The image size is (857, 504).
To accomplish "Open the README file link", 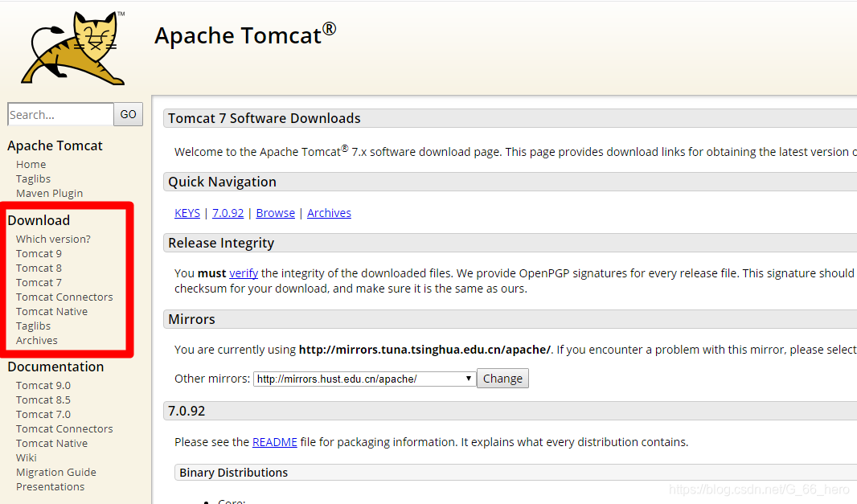I will tap(275, 442).
